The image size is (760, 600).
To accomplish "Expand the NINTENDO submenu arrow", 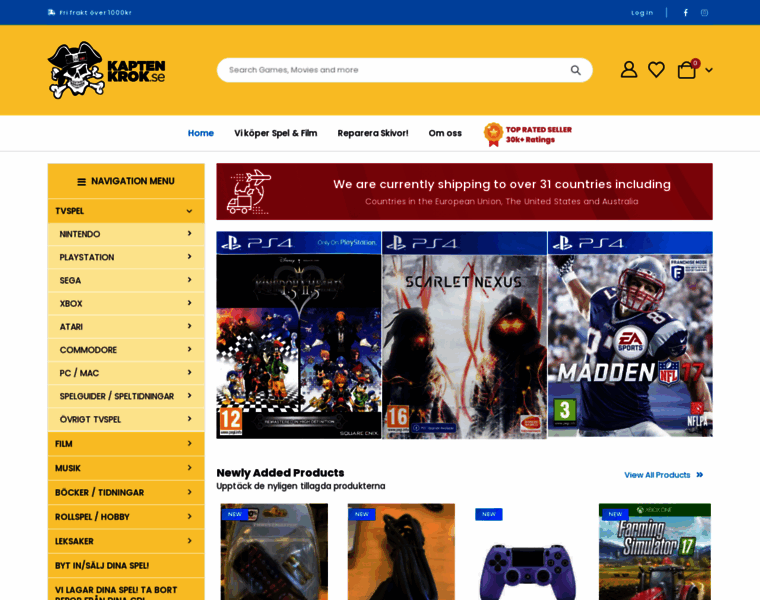I will tap(190, 234).
